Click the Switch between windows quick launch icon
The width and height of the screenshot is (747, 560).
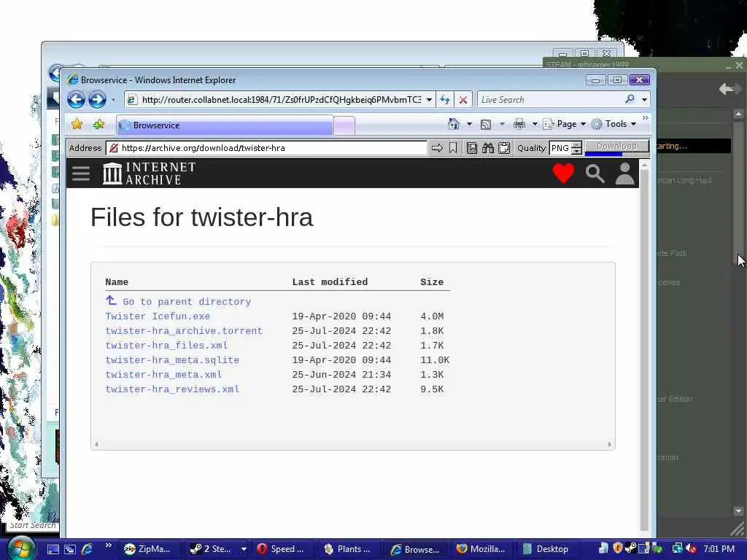pos(69,549)
